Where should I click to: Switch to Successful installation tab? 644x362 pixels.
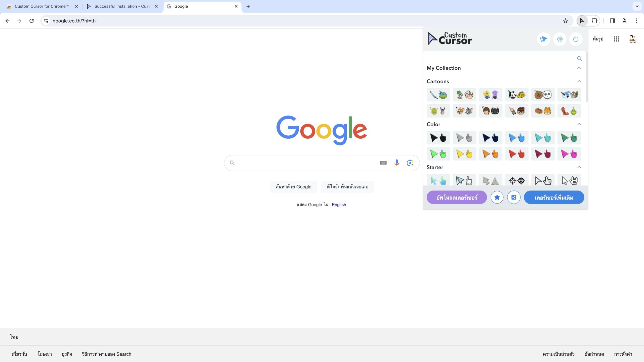[x=122, y=6]
